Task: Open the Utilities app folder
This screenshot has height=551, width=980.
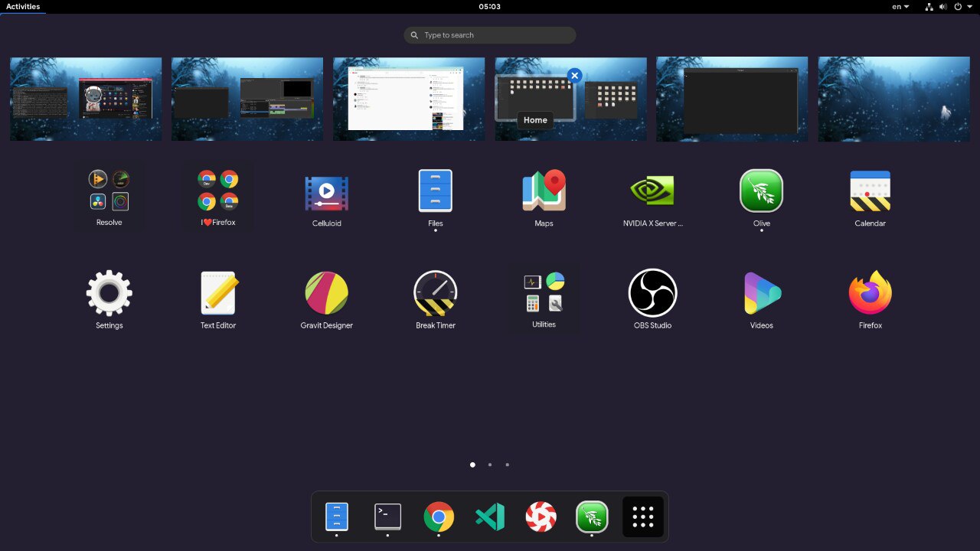Action: pyautogui.click(x=544, y=298)
